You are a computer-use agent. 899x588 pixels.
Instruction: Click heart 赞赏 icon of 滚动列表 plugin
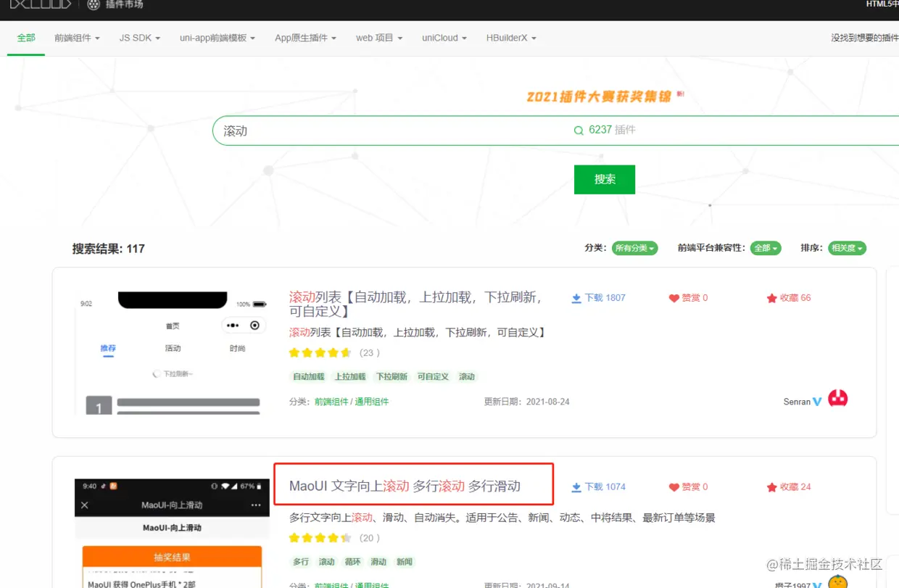tap(674, 298)
